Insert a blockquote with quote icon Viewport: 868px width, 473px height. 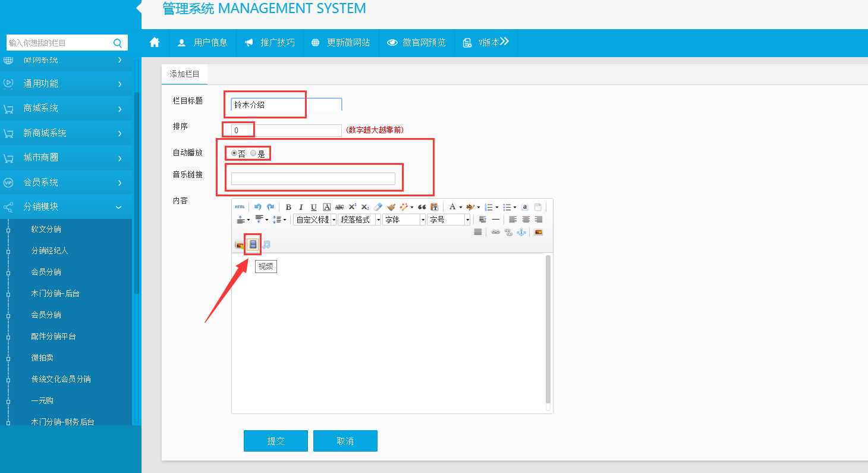(x=422, y=207)
